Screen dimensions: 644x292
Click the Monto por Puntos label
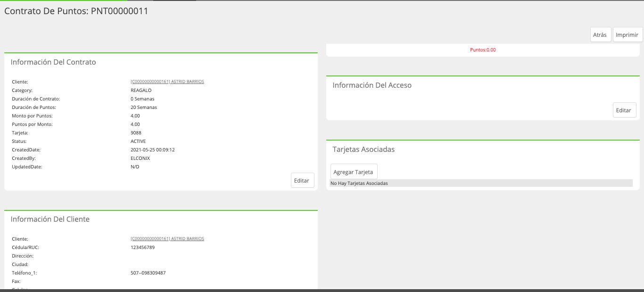click(32, 116)
